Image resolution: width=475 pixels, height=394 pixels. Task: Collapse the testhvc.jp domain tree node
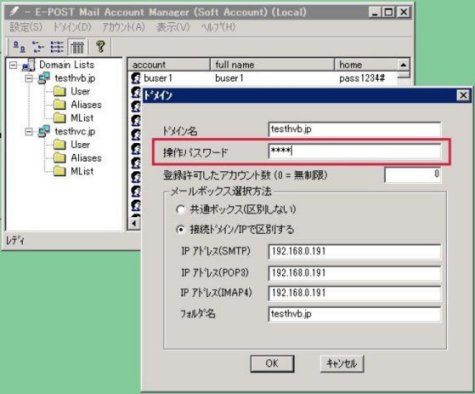(x=29, y=132)
